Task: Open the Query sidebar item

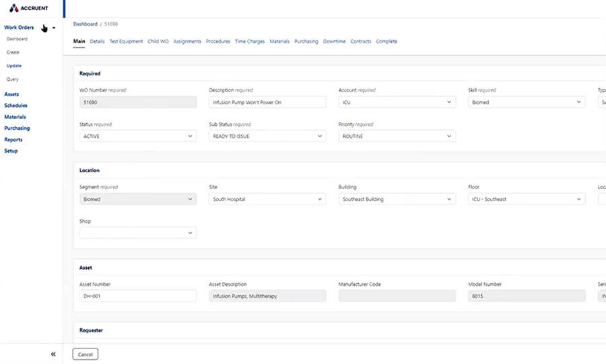Action: coord(12,79)
